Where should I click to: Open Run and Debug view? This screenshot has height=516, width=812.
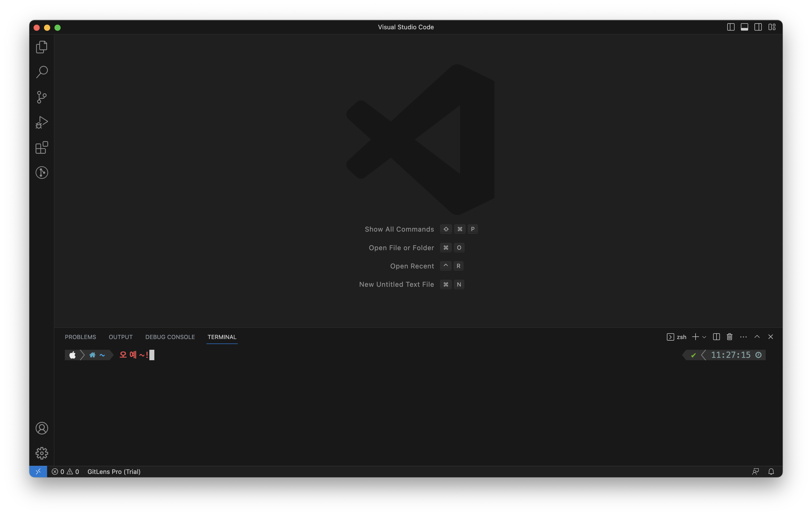tap(42, 122)
